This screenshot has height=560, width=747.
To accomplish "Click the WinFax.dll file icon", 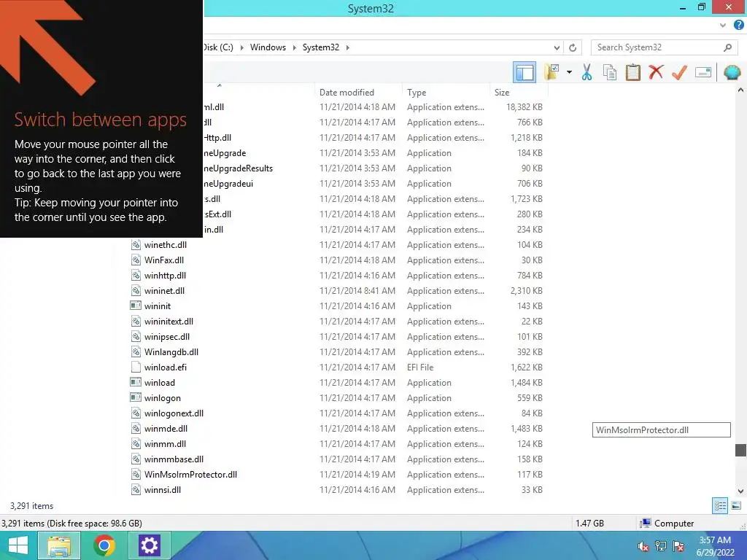I will (136, 260).
